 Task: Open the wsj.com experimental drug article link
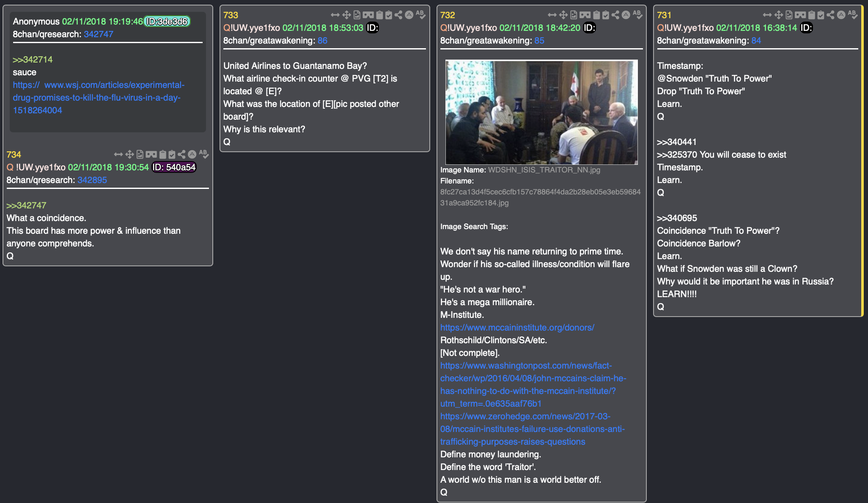[x=99, y=98]
